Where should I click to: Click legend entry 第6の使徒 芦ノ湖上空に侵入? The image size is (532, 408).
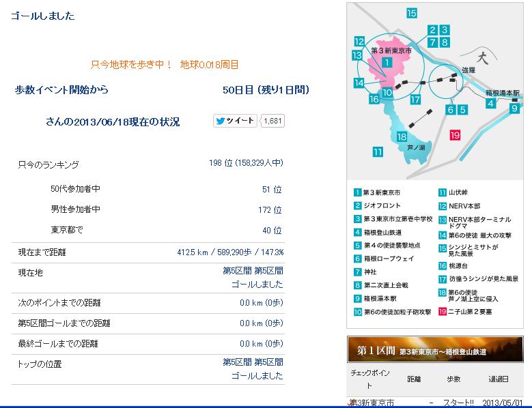click(468, 295)
